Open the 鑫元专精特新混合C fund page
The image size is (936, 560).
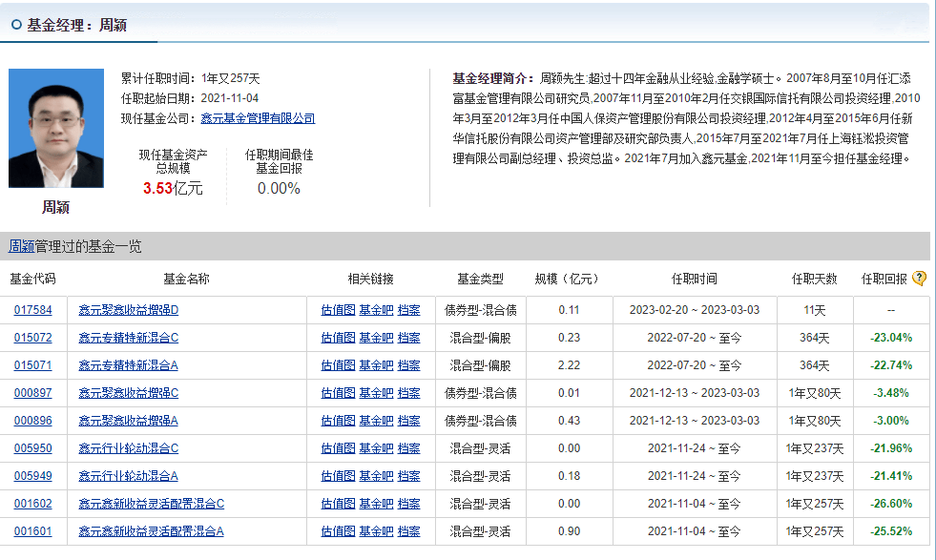pos(128,338)
